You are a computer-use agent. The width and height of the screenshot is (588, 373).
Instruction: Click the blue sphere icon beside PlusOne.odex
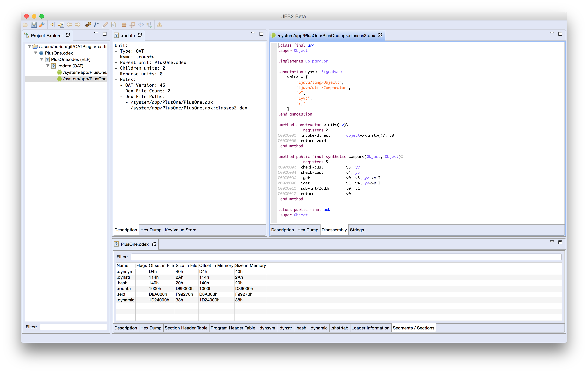pyautogui.click(x=41, y=53)
